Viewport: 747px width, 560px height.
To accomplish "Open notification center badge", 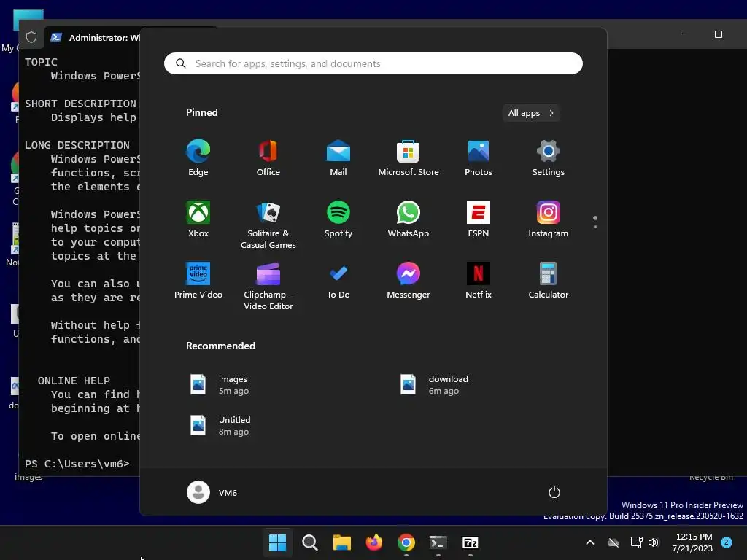I will (x=727, y=542).
